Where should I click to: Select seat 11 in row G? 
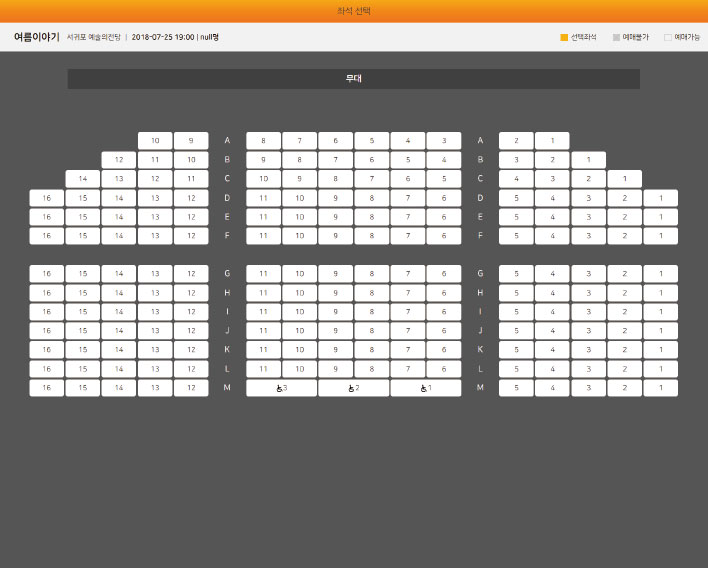[264, 274]
